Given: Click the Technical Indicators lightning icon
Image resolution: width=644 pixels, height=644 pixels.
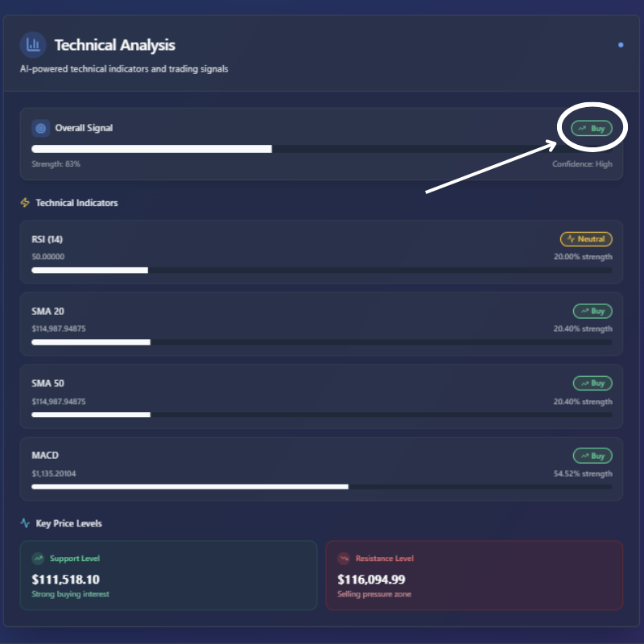Looking at the screenshot, I should [x=25, y=203].
